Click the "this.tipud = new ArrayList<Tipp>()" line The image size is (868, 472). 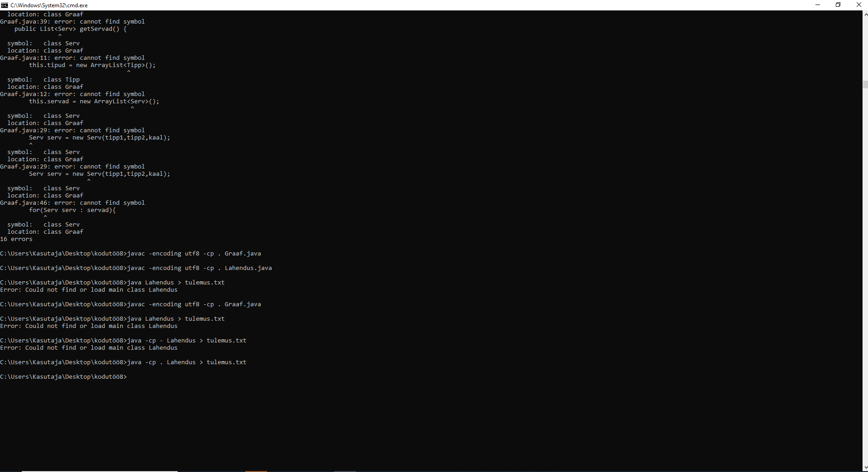click(x=92, y=65)
